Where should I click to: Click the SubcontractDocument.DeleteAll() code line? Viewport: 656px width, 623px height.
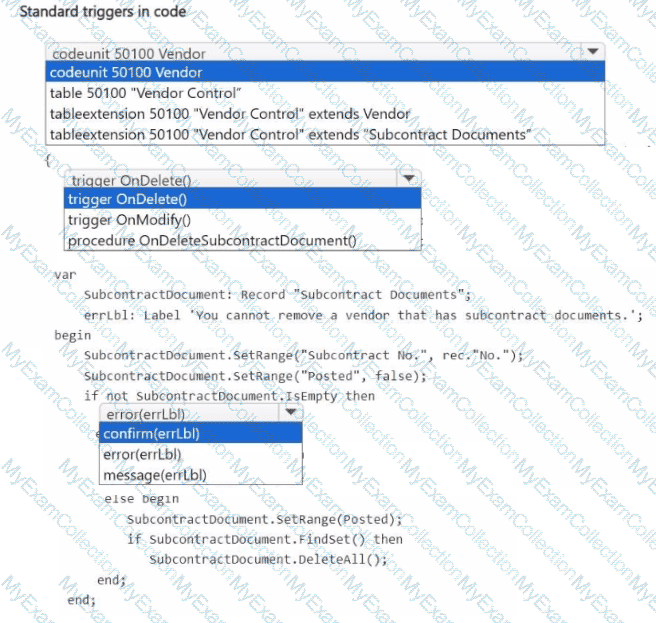tap(267, 558)
